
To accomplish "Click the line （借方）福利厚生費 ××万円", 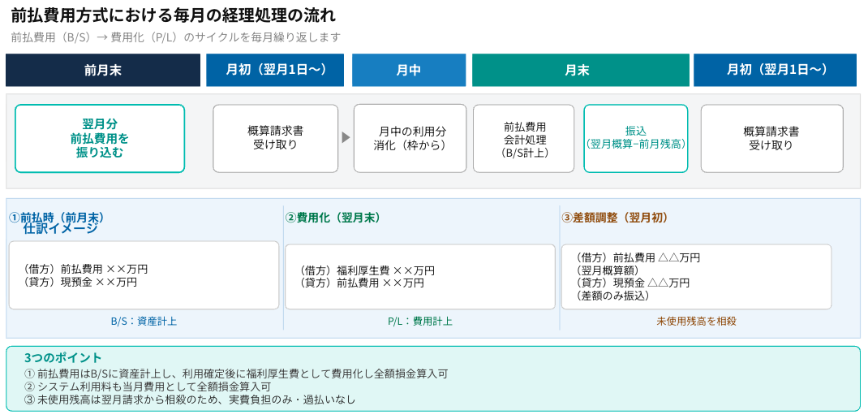I will point(366,270).
